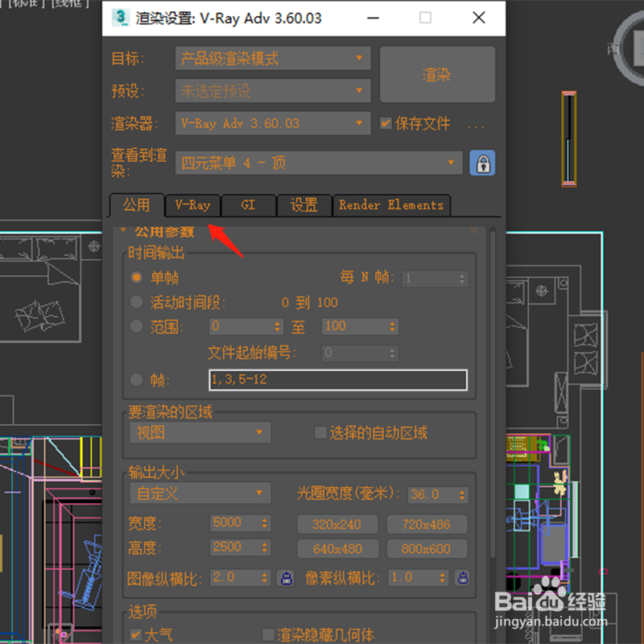
Task: Select the 帧 radio button
Action: coord(136,379)
